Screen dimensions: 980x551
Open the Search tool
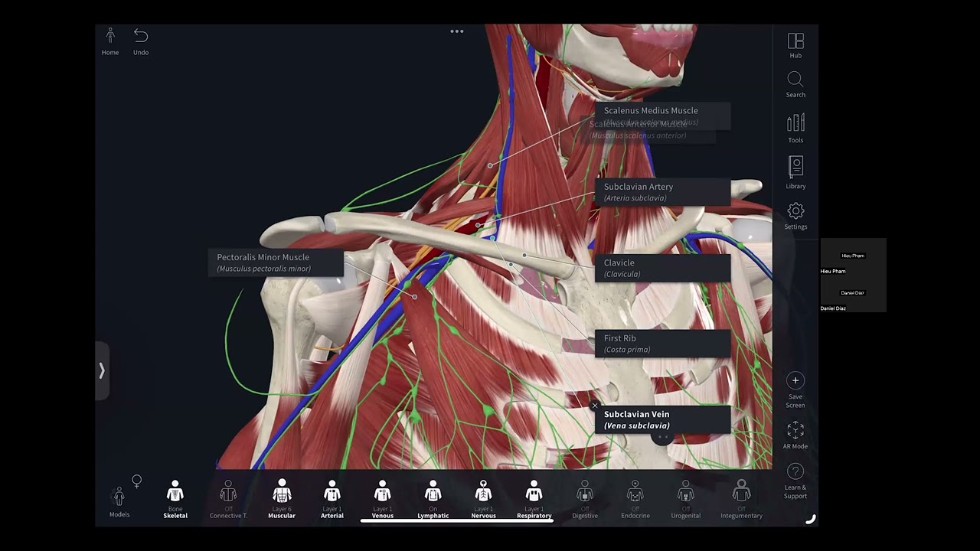[x=795, y=85]
